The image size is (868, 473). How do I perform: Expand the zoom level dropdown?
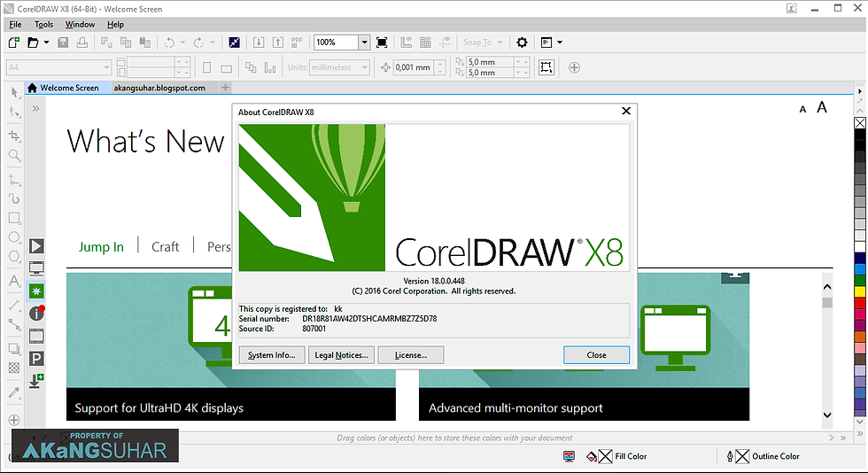pyautogui.click(x=364, y=43)
